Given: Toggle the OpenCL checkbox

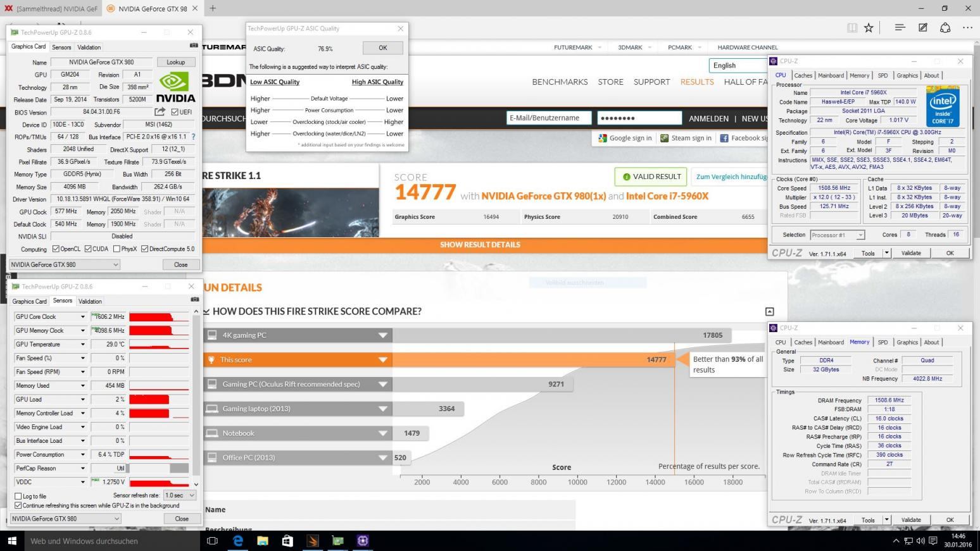Looking at the screenshot, I should (56, 249).
